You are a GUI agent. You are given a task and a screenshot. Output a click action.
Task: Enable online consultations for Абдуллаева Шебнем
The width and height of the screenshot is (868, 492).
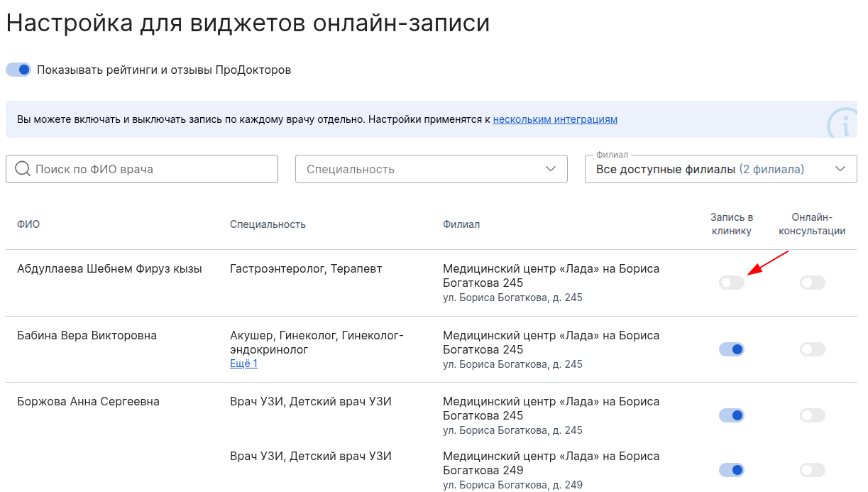(x=813, y=283)
